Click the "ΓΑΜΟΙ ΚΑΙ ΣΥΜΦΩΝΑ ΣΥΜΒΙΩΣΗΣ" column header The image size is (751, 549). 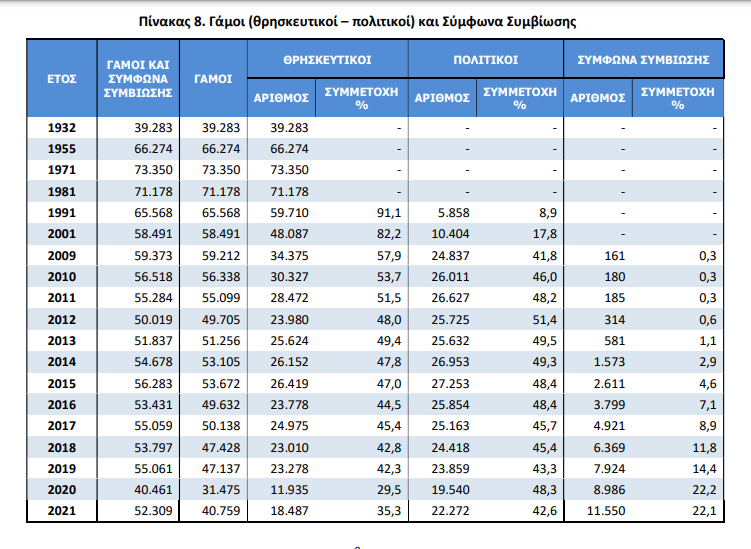point(140,78)
